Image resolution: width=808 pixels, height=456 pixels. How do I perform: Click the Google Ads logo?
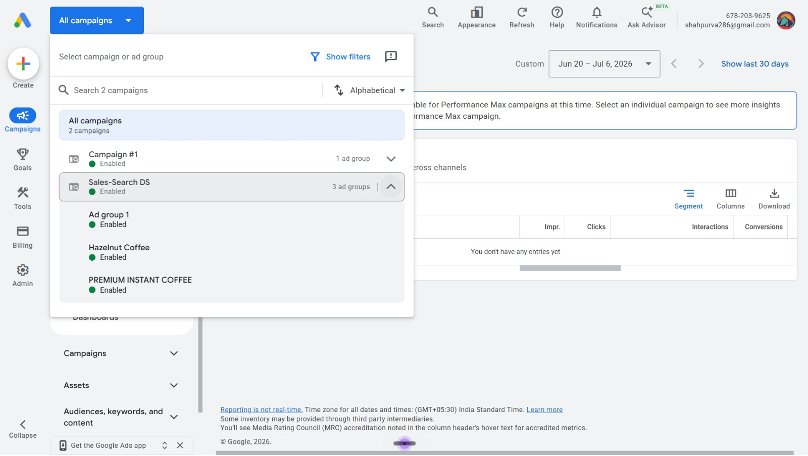22,21
